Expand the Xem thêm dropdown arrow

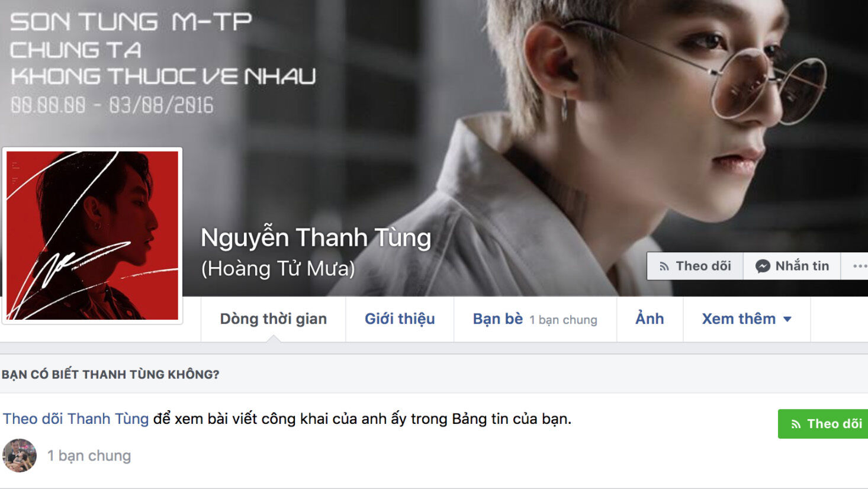(787, 319)
